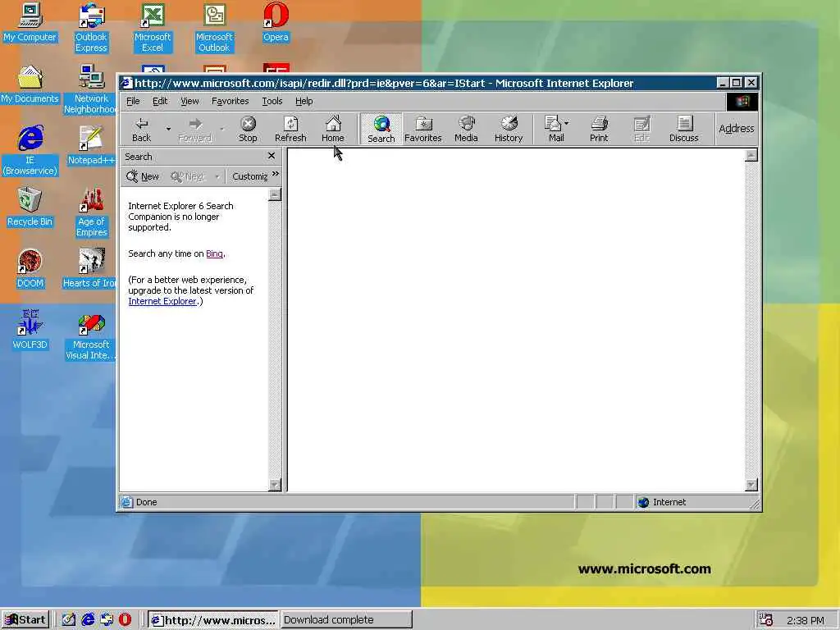This screenshot has width=840, height=630.
Task: Click the Search pane scroll-down arrow
Action: (x=275, y=484)
